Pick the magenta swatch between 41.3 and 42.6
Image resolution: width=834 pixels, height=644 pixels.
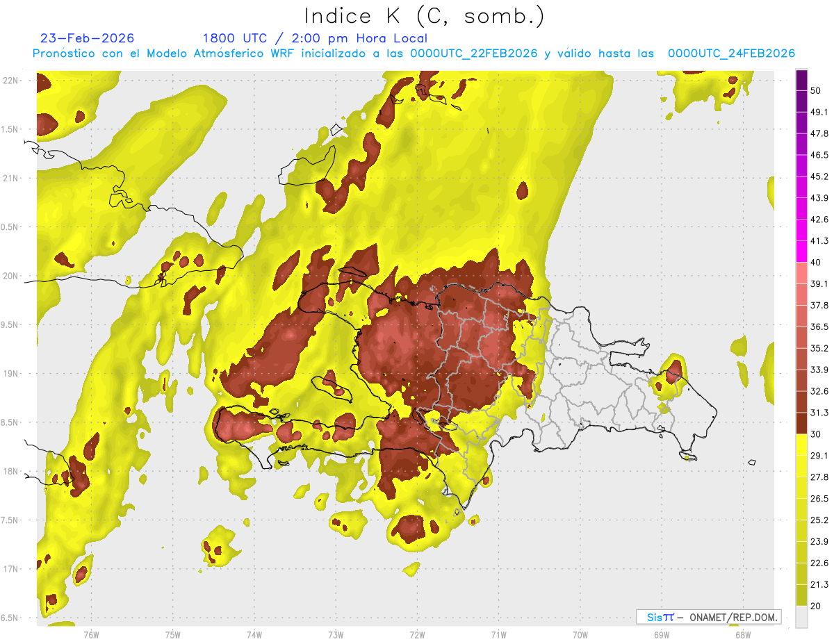point(802,230)
